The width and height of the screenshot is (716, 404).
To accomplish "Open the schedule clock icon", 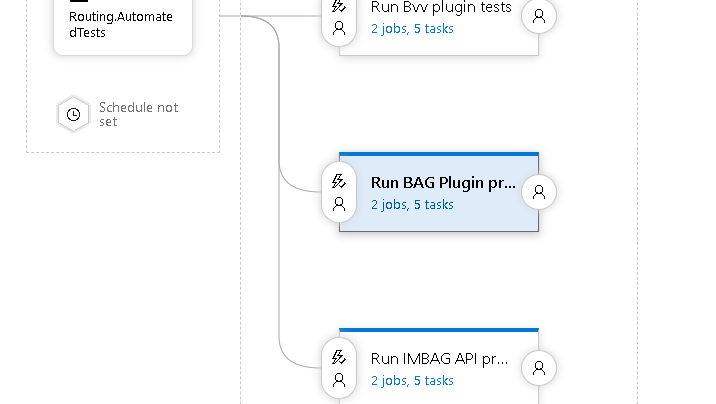I will [x=73, y=114].
